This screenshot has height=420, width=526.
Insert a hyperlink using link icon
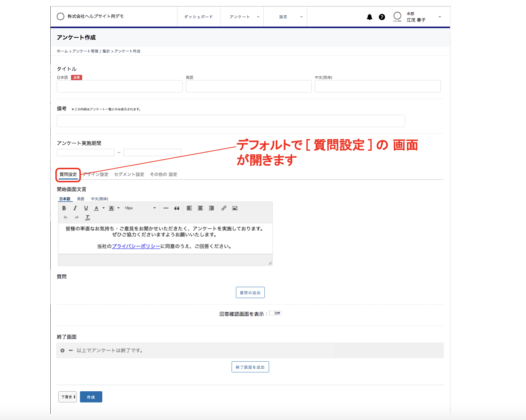(224, 208)
